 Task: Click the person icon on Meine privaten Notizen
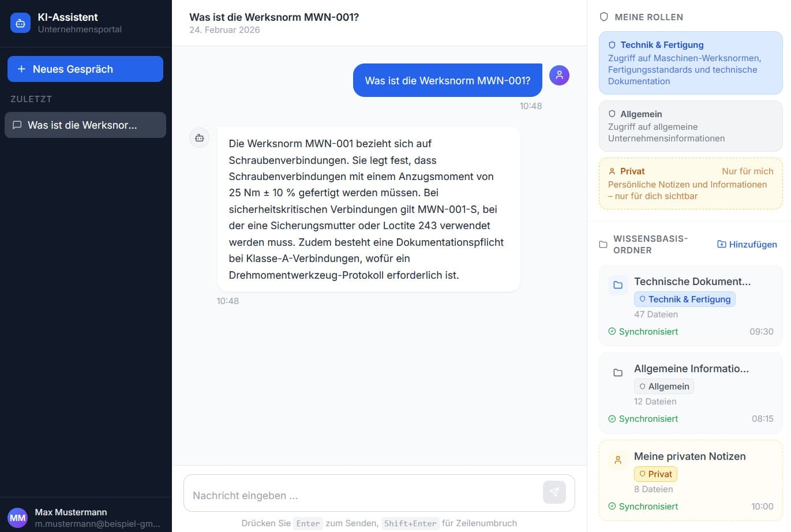618,460
